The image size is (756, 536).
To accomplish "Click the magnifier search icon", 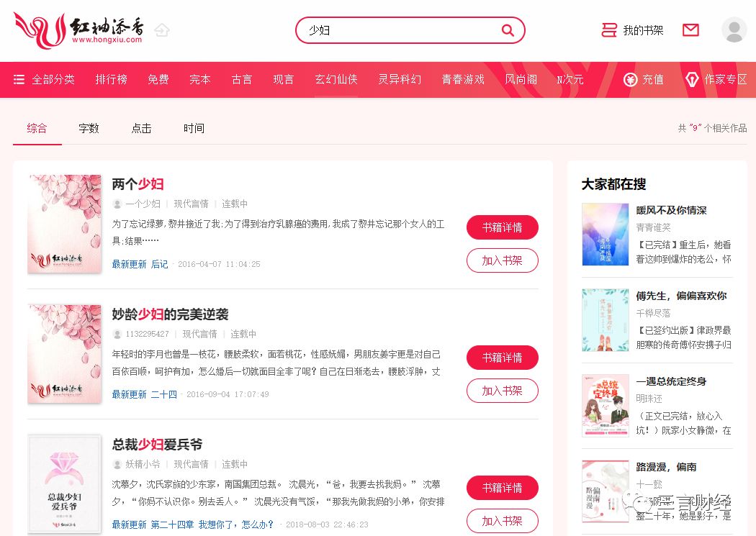I will (507, 30).
